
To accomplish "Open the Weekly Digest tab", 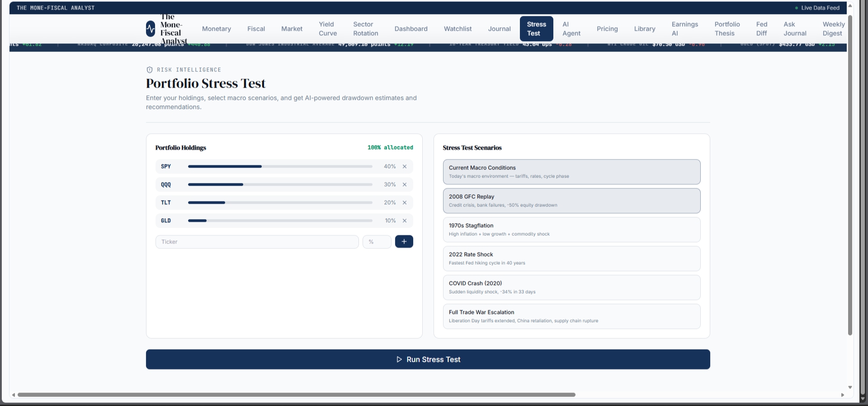I will [x=833, y=29].
